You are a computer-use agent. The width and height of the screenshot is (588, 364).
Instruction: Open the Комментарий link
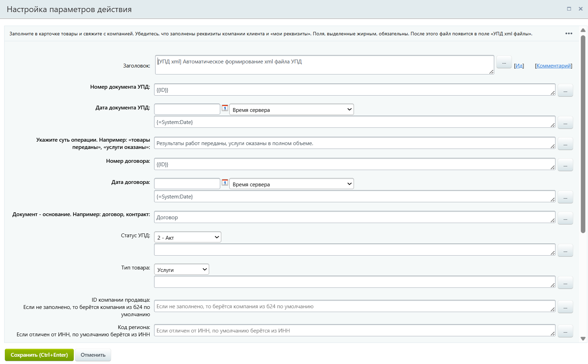tap(553, 66)
